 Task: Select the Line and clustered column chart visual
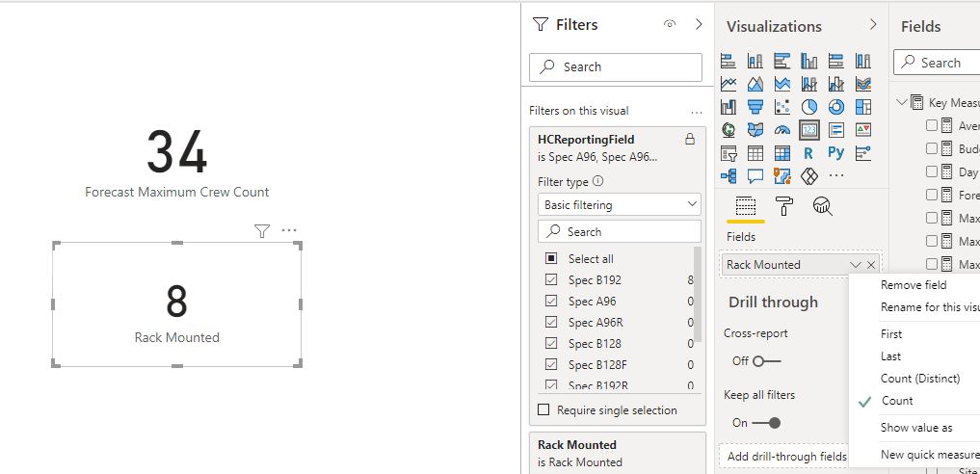click(x=835, y=84)
